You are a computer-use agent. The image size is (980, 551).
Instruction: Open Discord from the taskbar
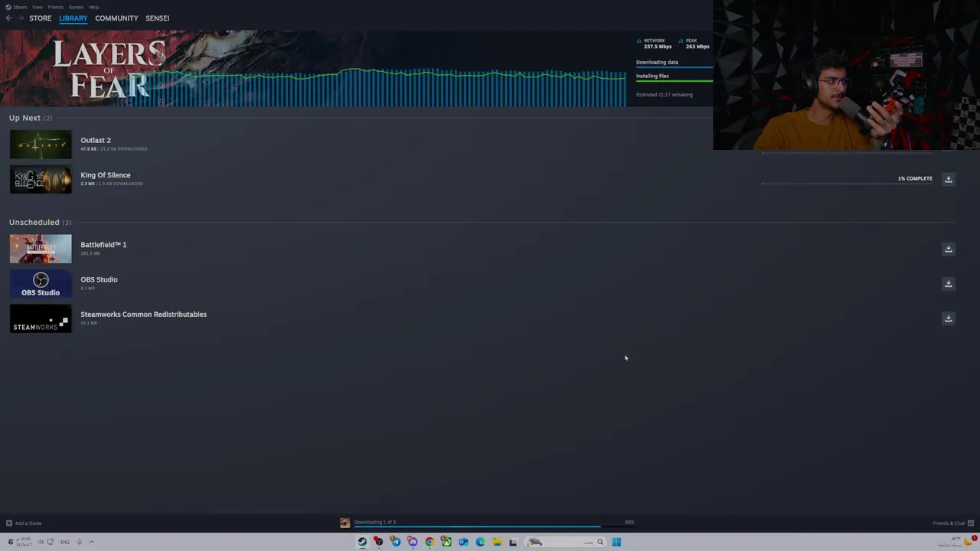413,542
